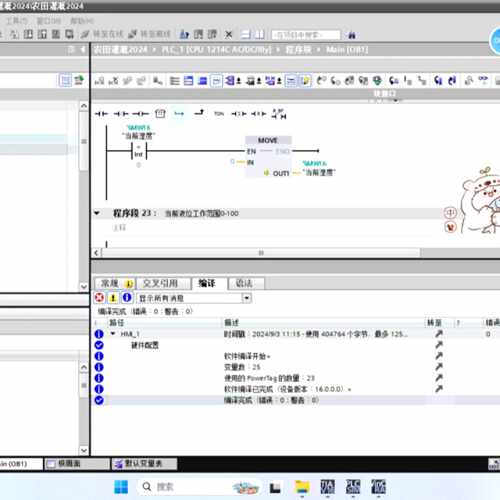
Task: Collapse program segment 23
Action: tap(97, 213)
